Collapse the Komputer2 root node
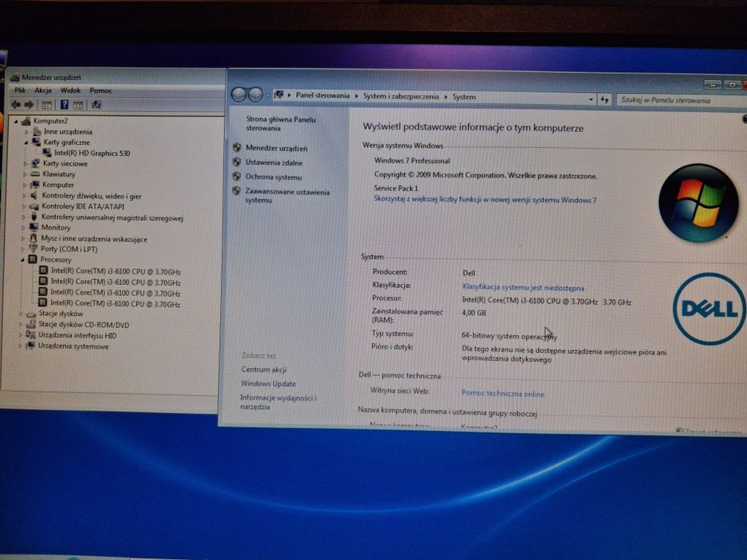 pos(16,122)
